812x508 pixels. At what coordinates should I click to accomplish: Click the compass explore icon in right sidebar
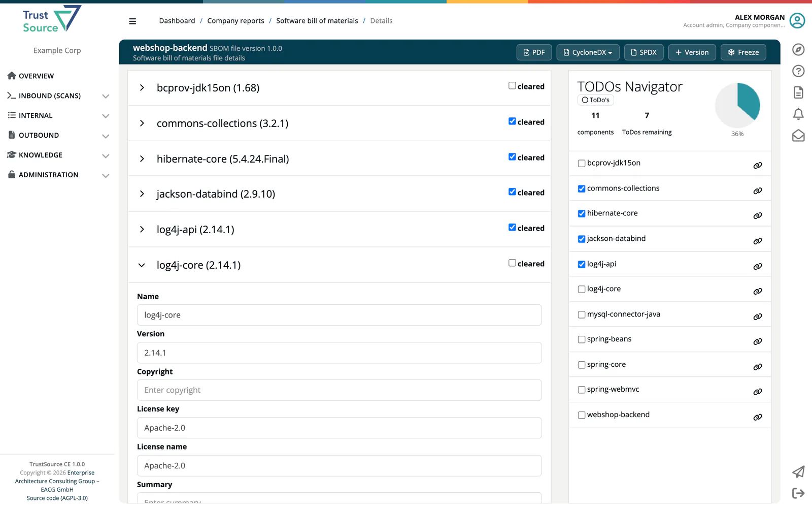(x=798, y=49)
